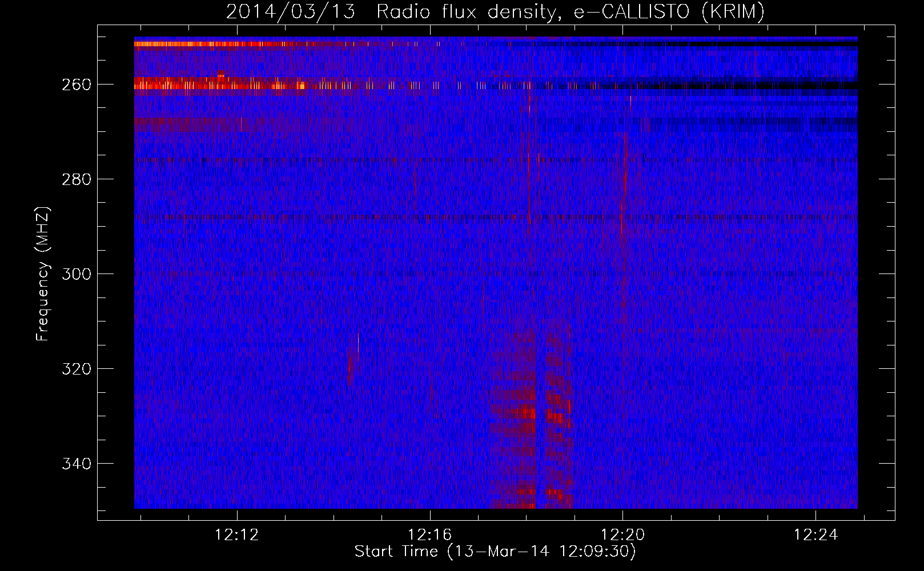Click the 12:24 time tick label

(815, 534)
